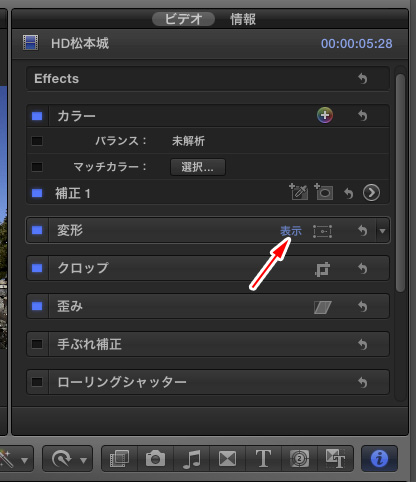Reset the クロップ parameters

[363, 268]
